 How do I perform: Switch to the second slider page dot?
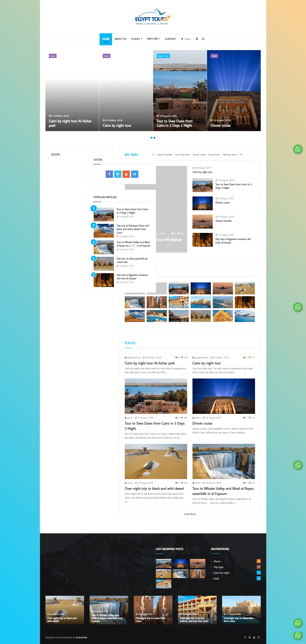(x=155, y=138)
